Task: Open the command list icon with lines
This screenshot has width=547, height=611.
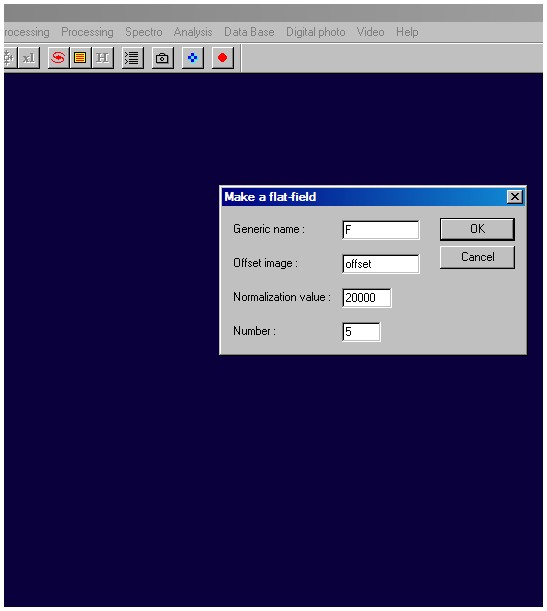Action: tap(132, 58)
